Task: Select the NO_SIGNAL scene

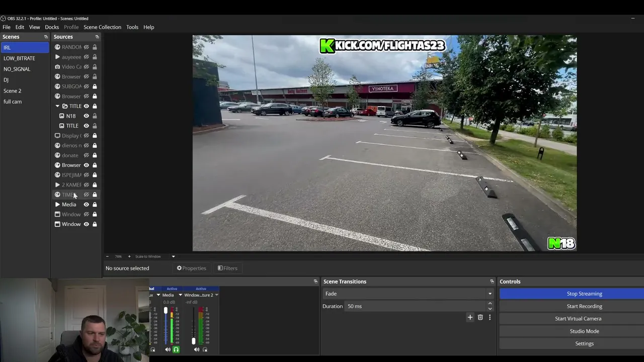Action: pyautogui.click(x=25, y=69)
